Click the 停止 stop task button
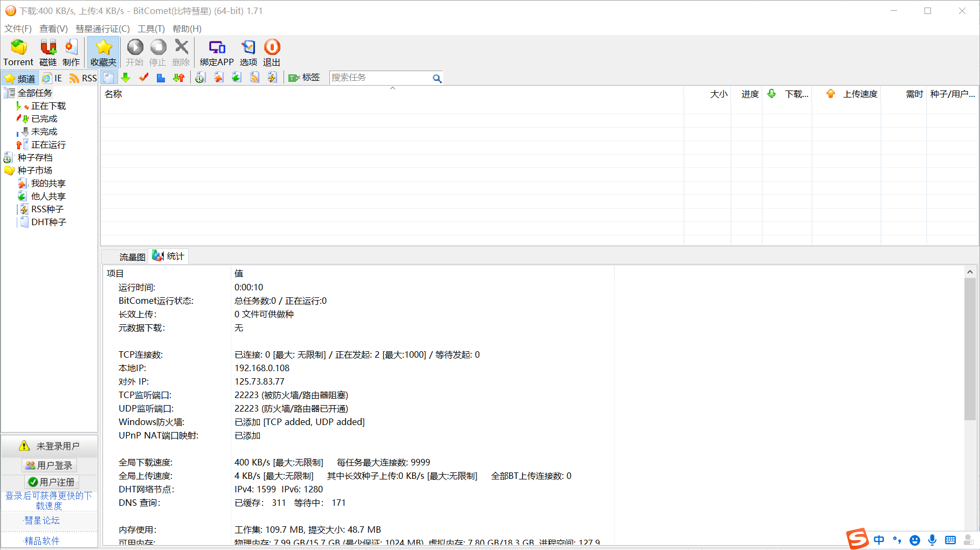This screenshot has height=550, width=980. 158,53
